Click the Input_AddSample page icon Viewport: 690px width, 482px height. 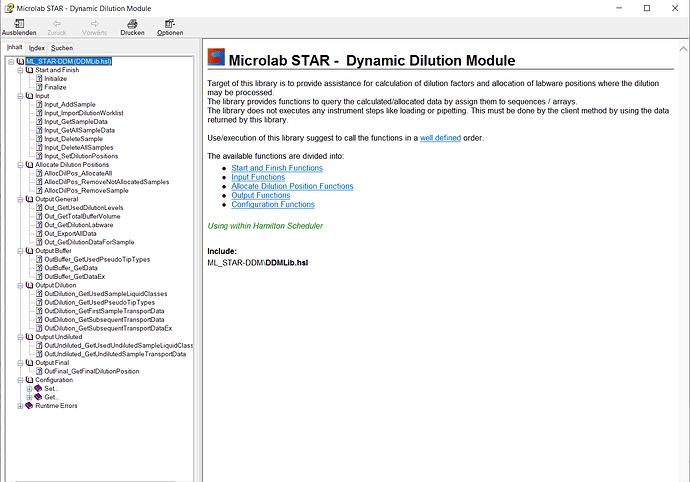(x=39, y=104)
